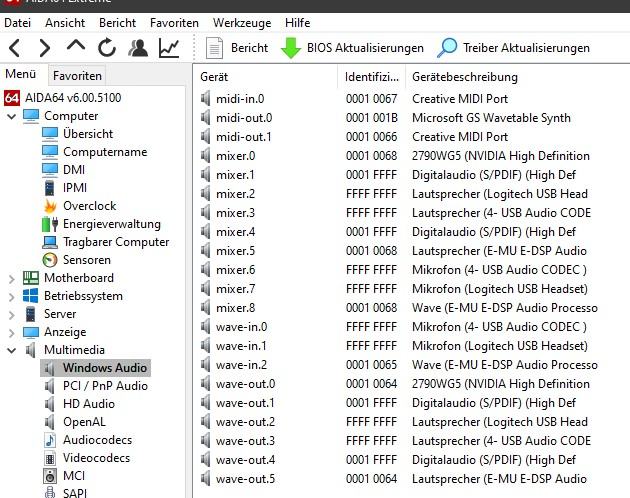Expand the Server tree node
Viewport: 630px width, 498px height.
(x=12, y=315)
